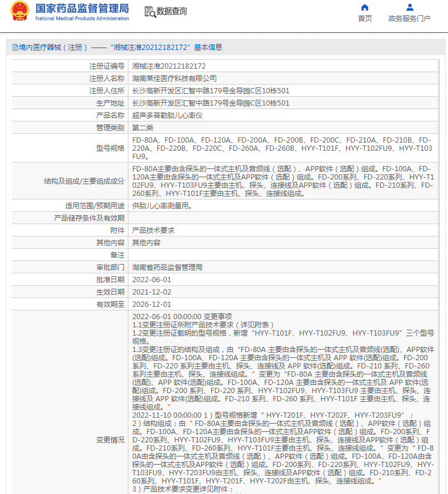Click the 型号规格 model list value

pyautogui.click(x=283, y=148)
